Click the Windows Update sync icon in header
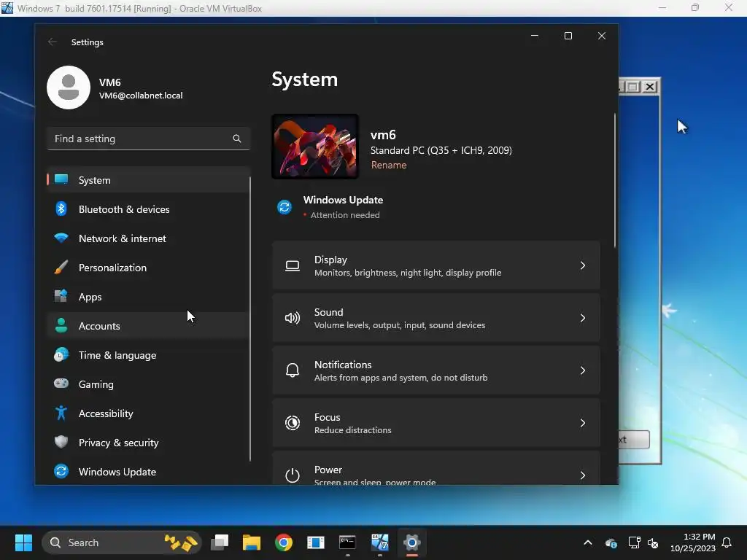Screen dimensions: 747x560 (285, 207)
